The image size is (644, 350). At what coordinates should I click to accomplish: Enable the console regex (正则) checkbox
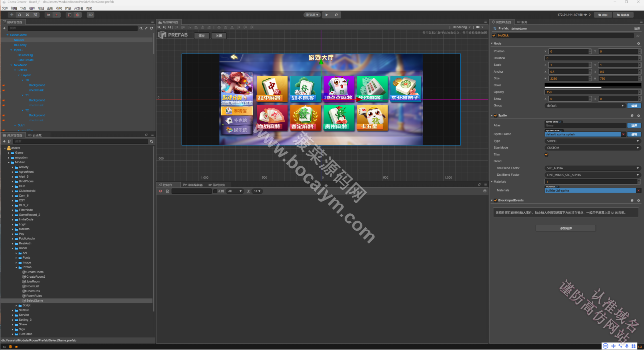215,191
